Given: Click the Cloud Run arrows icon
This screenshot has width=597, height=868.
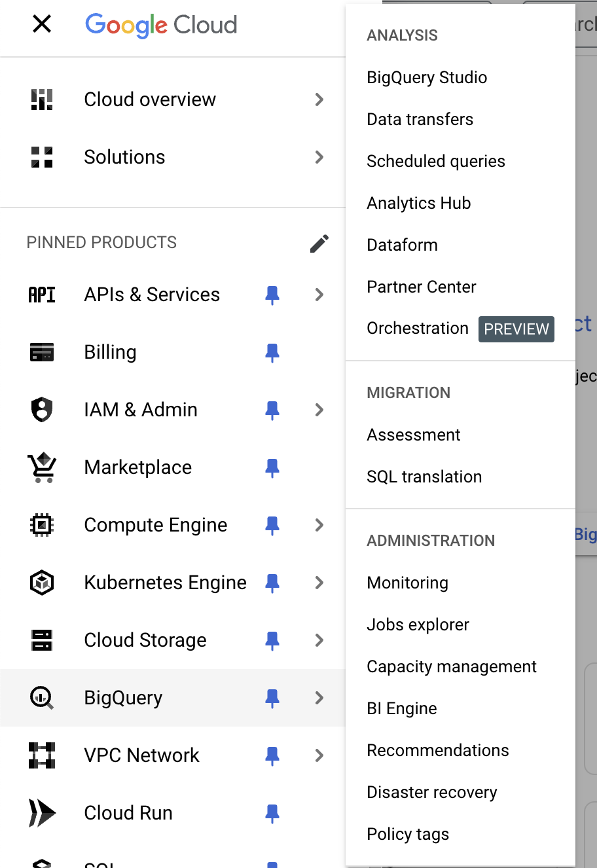Looking at the screenshot, I should tap(42, 813).
